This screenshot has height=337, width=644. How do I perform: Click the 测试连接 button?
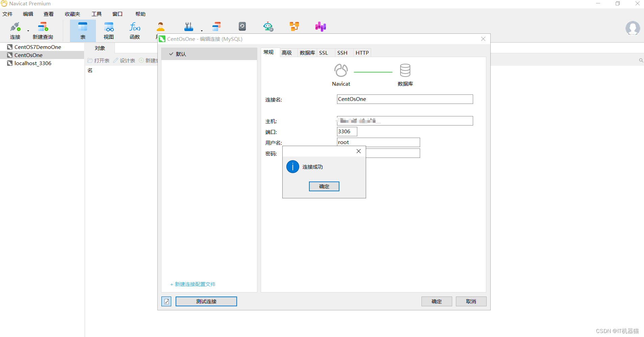(x=206, y=301)
